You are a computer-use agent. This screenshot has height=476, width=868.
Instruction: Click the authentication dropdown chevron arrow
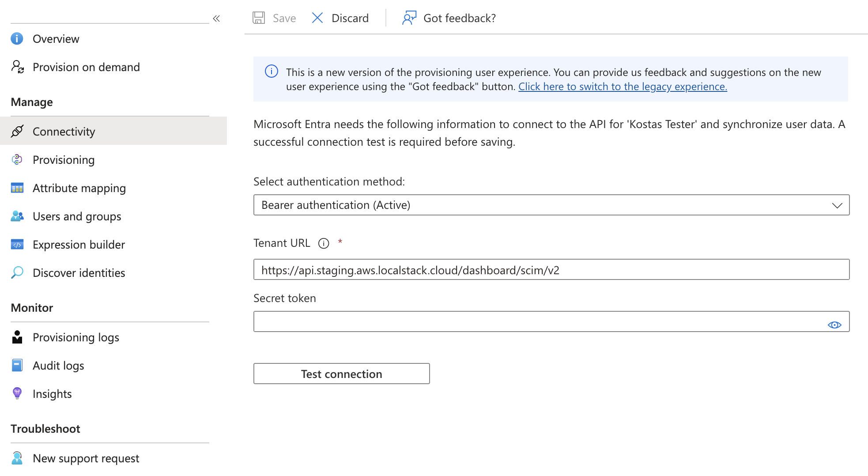point(837,205)
